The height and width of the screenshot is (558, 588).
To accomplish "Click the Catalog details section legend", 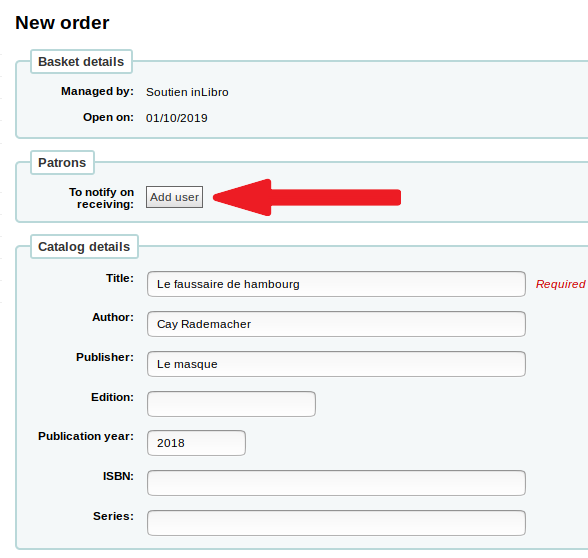I will [x=84, y=247].
